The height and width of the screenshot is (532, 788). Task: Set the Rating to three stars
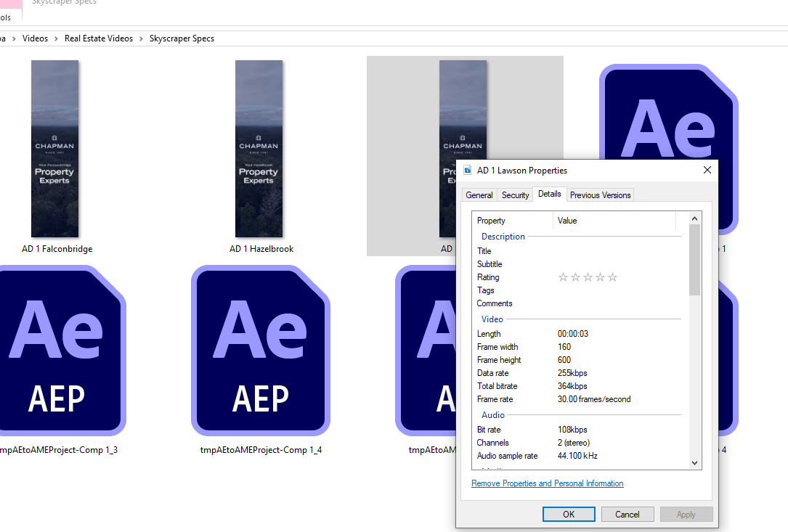point(588,277)
